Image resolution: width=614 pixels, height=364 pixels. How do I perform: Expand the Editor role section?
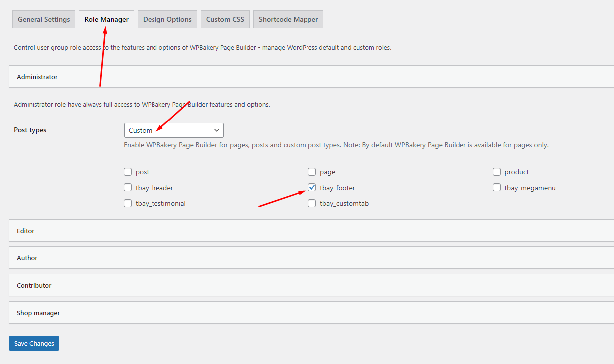(x=311, y=231)
